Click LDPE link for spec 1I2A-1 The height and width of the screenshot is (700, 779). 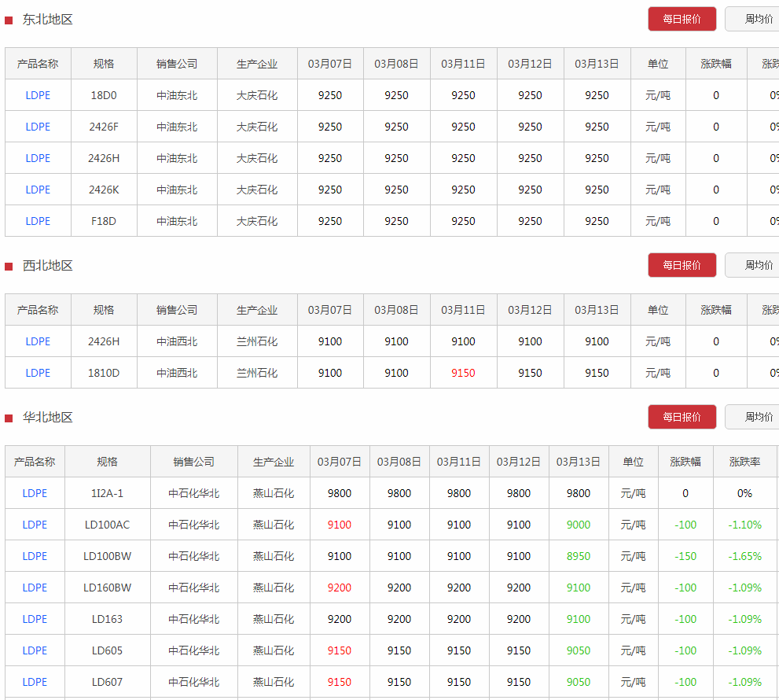coord(35,493)
